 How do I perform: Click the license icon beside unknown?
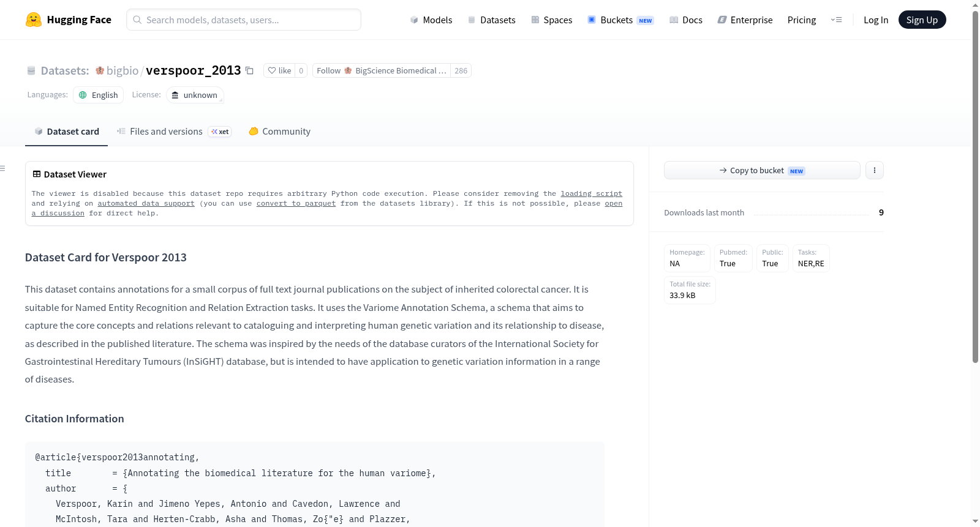[175, 95]
